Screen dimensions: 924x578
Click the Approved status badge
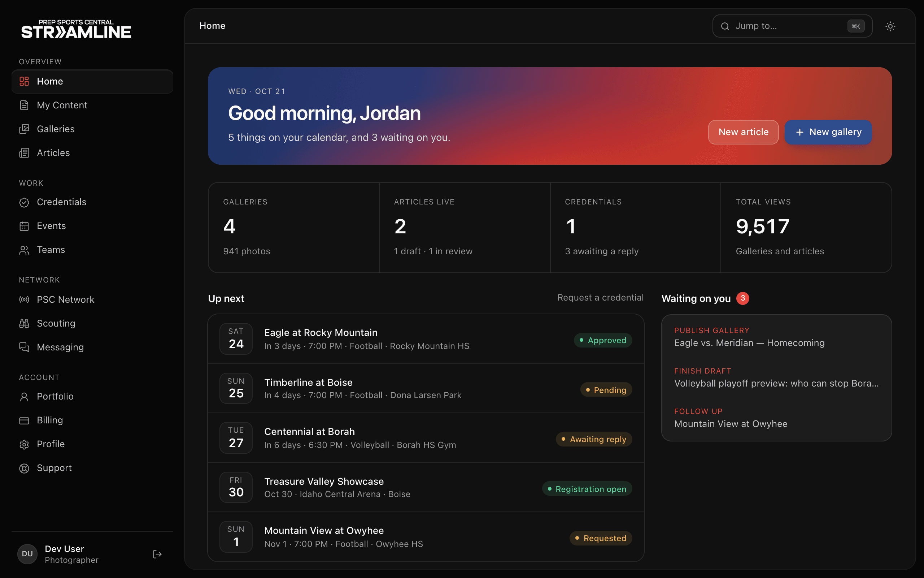pos(603,340)
